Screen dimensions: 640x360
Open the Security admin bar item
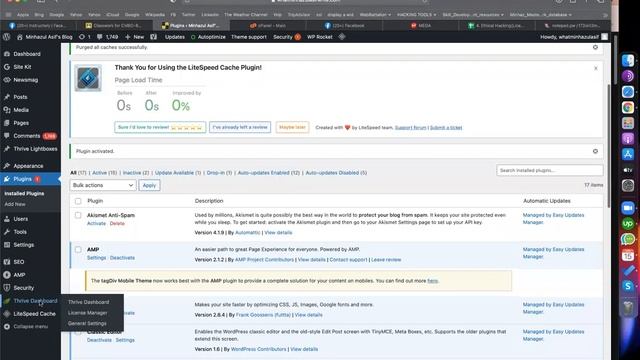coord(287,37)
